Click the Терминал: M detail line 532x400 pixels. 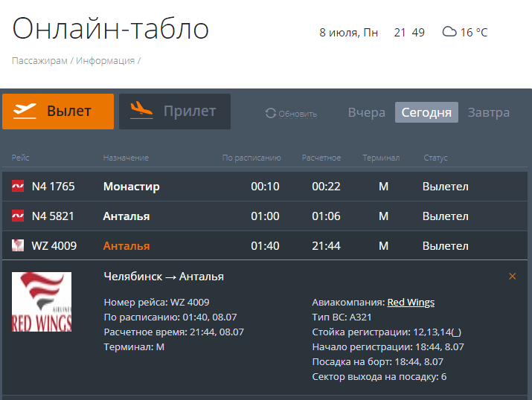point(134,346)
